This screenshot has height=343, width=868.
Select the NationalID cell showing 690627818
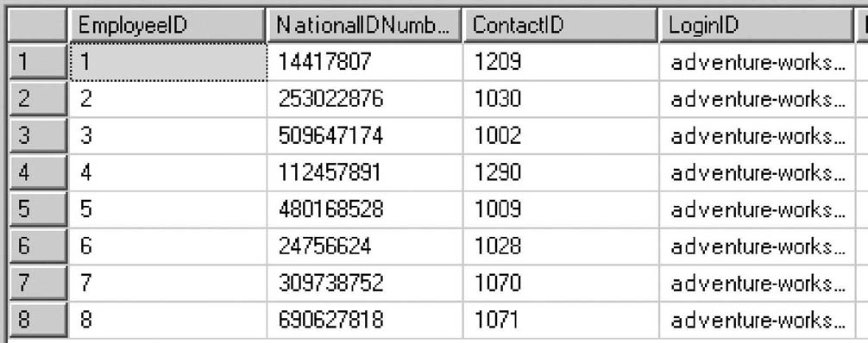[x=364, y=320]
